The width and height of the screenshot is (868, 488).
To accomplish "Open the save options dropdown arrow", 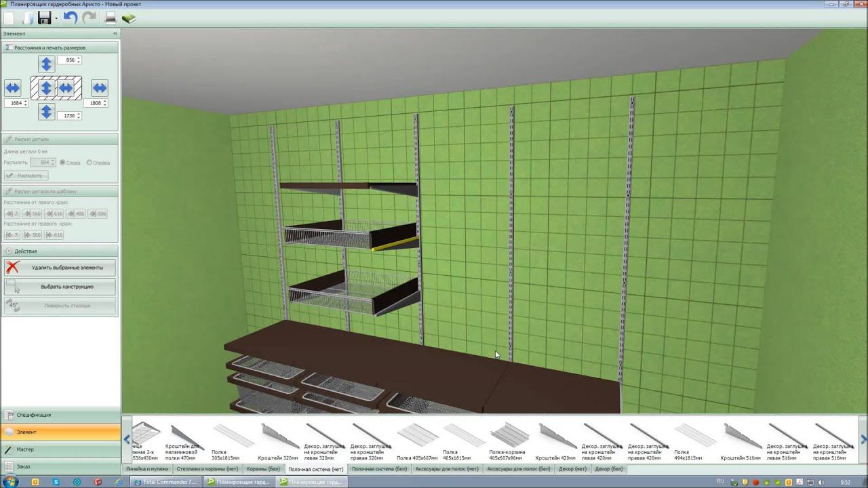I will click(56, 18).
